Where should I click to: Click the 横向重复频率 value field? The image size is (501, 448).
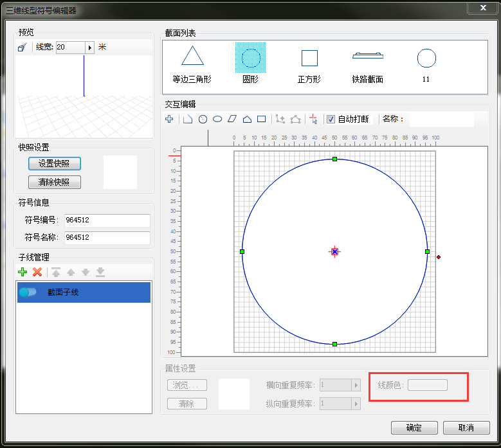coord(336,385)
